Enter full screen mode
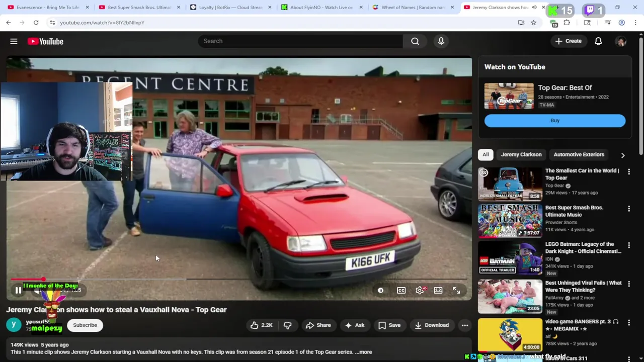644x362 pixels. (456, 290)
